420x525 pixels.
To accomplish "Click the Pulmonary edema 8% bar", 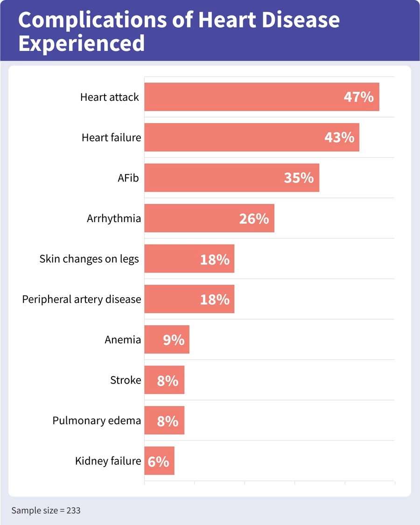I will (164, 420).
